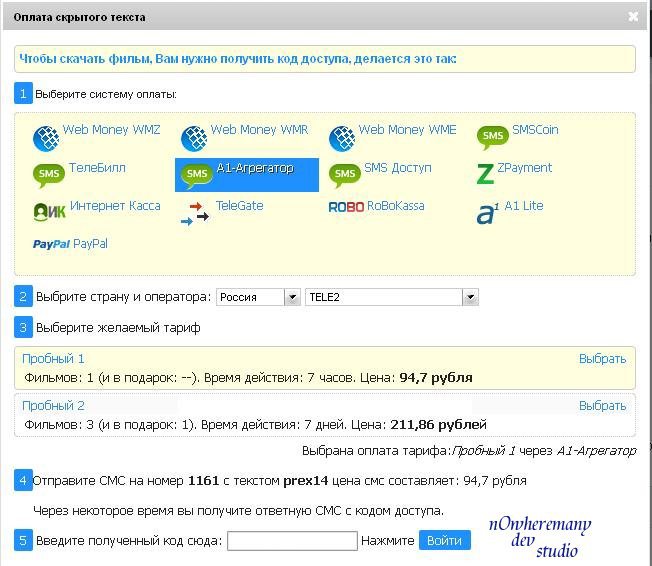652x566 pixels.
Task: Click the ТелеБилл SMS bubble icon
Action: (x=49, y=175)
